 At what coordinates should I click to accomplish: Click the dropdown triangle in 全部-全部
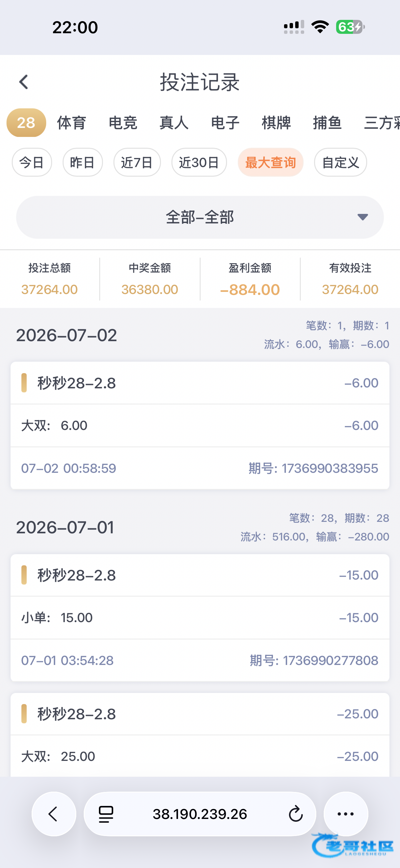coord(362,217)
